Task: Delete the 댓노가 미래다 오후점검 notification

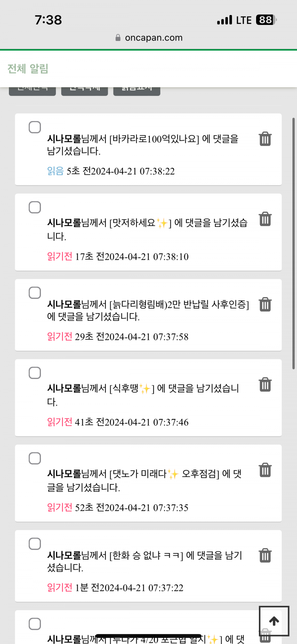Action: 265,470
